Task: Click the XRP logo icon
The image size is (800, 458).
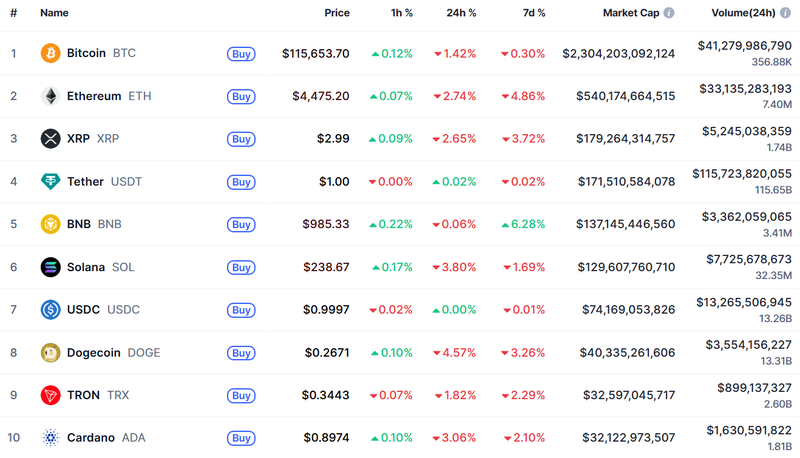Action: (x=50, y=139)
